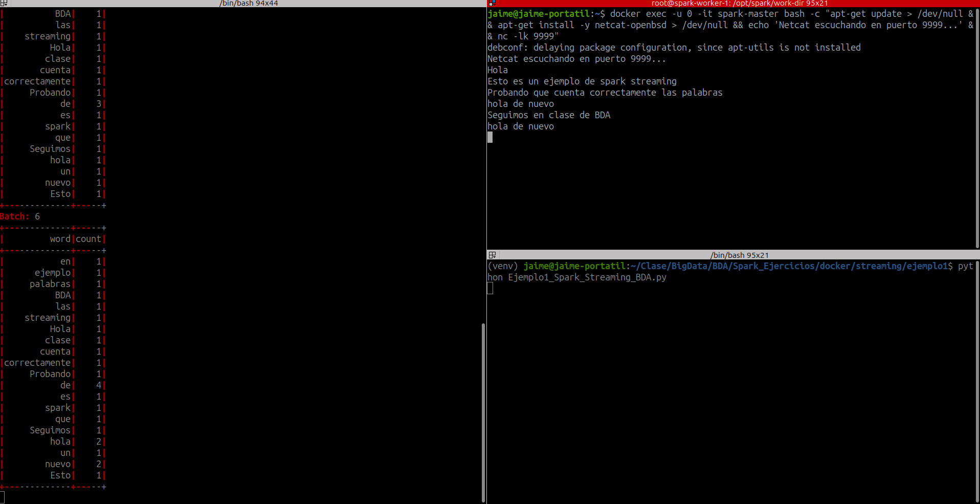
Task: Click the 'Batch: 6' heading in the output
Action: coord(20,216)
